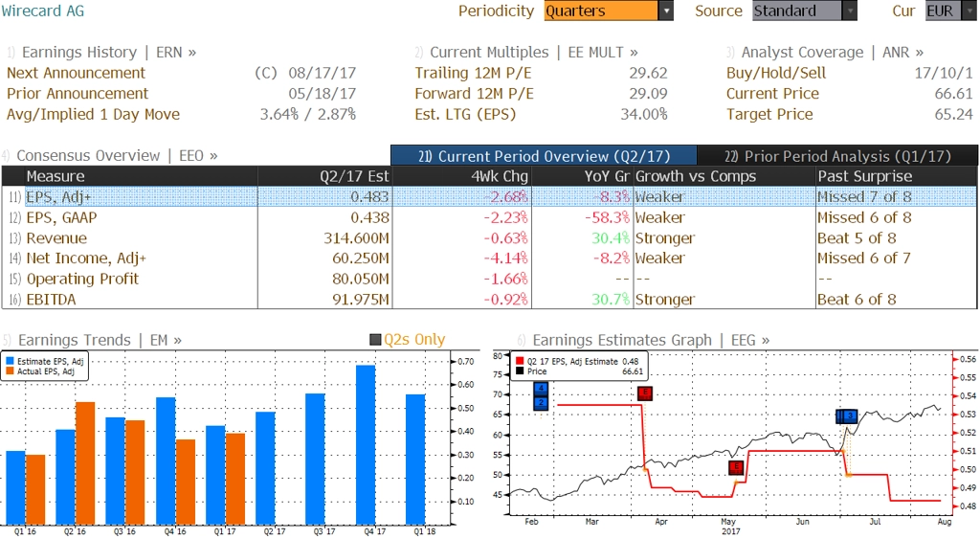The image size is (980, 539).
Task: Switch to Prior Period Analysis (Q1/17) tab
Action: coord(837,156)
